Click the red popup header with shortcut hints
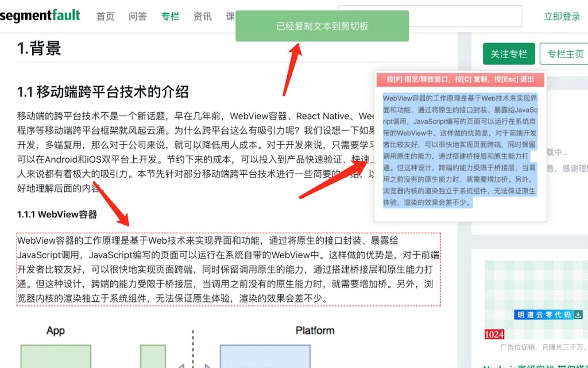 (460, 79)
